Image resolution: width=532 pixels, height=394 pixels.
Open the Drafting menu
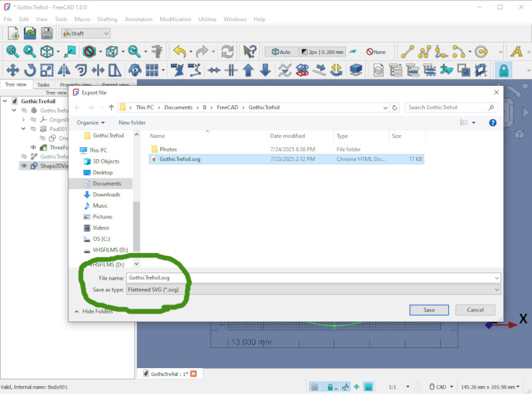[x=107, y=19]
